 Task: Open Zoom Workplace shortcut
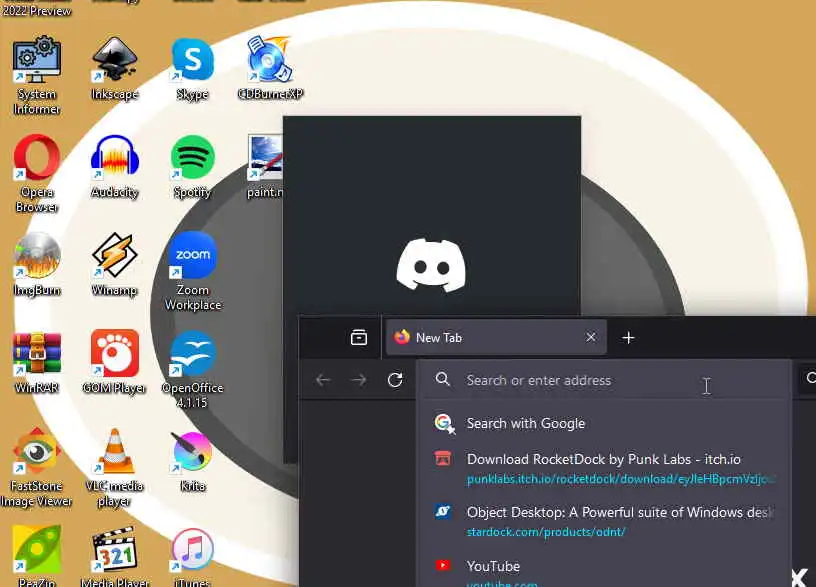193,271
